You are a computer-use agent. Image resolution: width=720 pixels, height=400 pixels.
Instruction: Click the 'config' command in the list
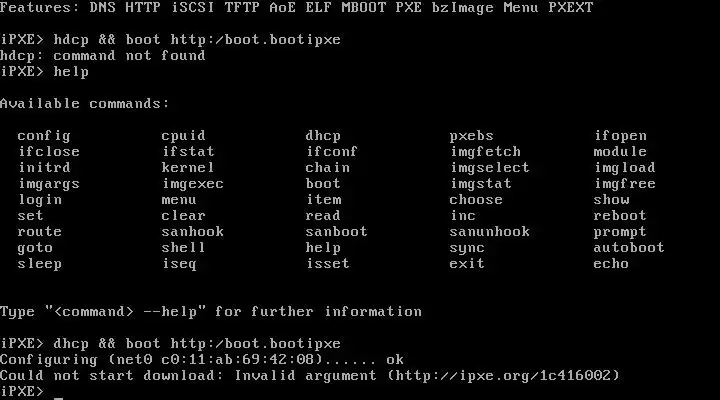[x=44, y=136]
